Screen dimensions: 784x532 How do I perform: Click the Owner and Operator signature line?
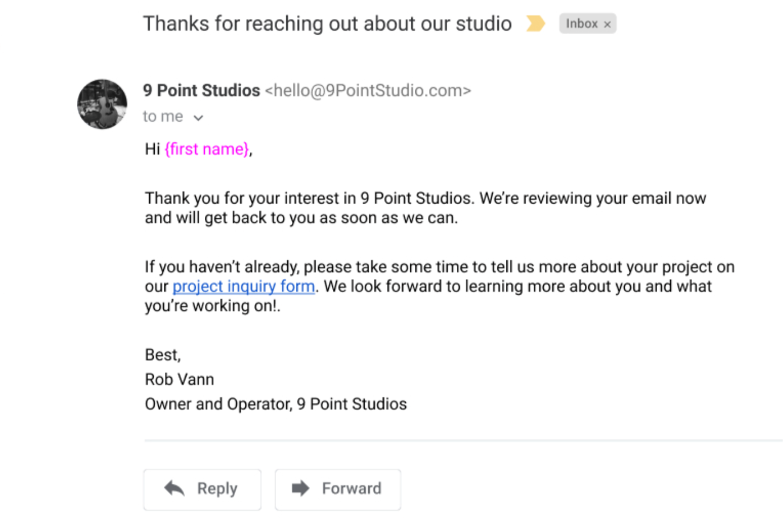(x=276, y=404)
